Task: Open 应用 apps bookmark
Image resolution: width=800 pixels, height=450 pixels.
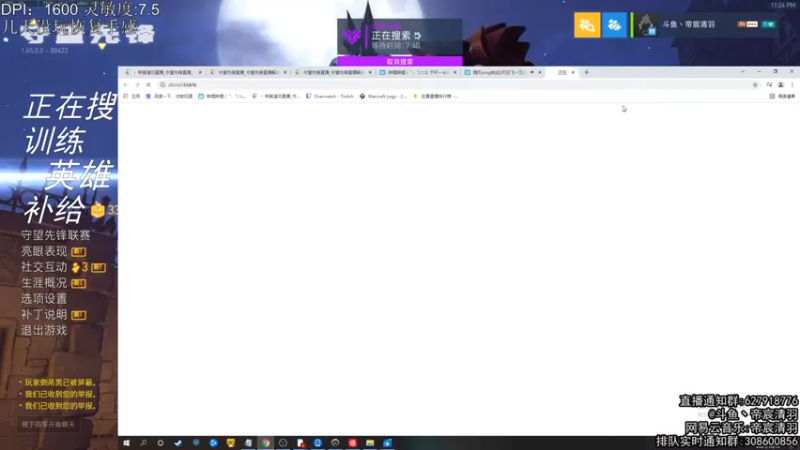Action: 132,96
